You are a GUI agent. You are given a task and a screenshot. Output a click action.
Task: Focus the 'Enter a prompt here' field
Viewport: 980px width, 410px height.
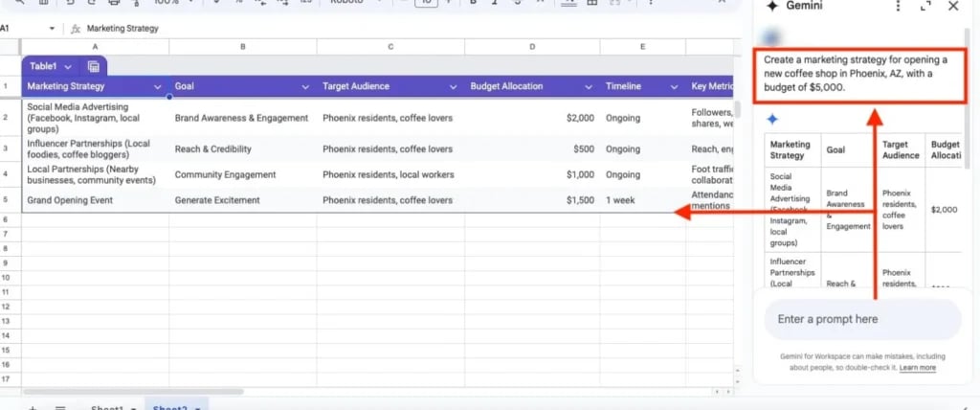(x=862, y=319)
